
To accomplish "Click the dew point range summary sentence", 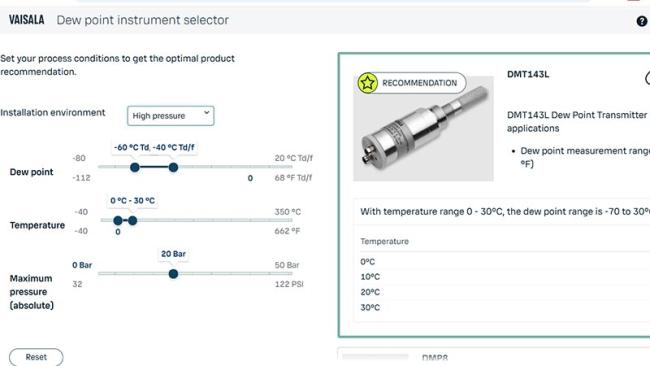I will (505, 211).
